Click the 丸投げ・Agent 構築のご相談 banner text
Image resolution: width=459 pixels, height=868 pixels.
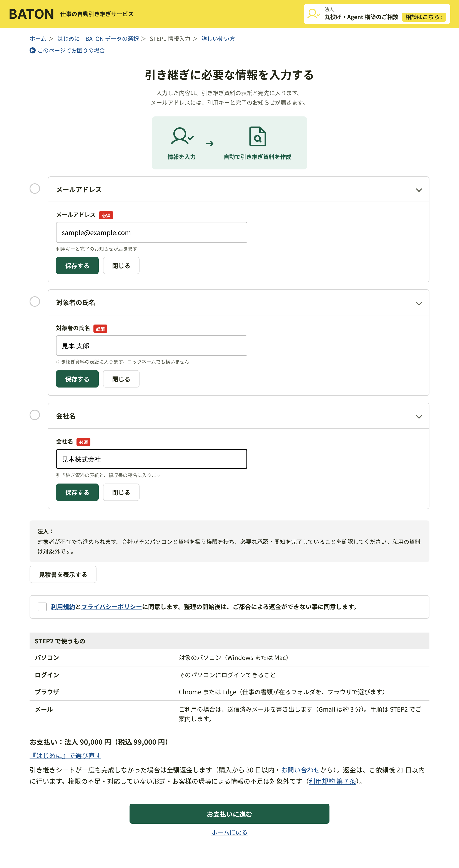[x=362, y=17]
